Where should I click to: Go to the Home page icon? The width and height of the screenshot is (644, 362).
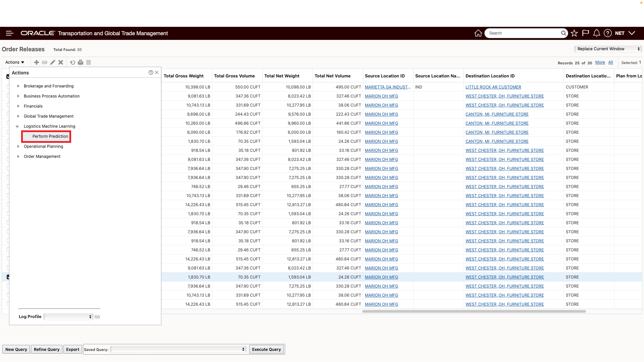(478, 33)
